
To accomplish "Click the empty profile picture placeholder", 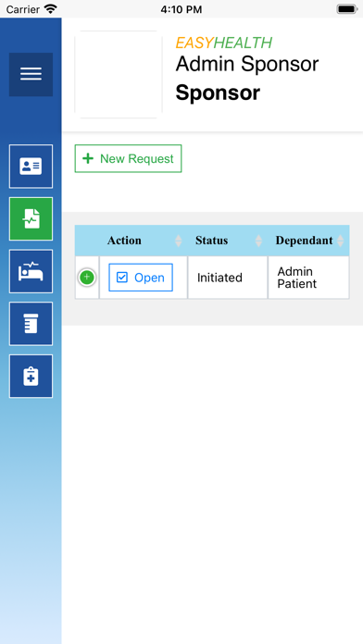I will (x=119, y=74).
